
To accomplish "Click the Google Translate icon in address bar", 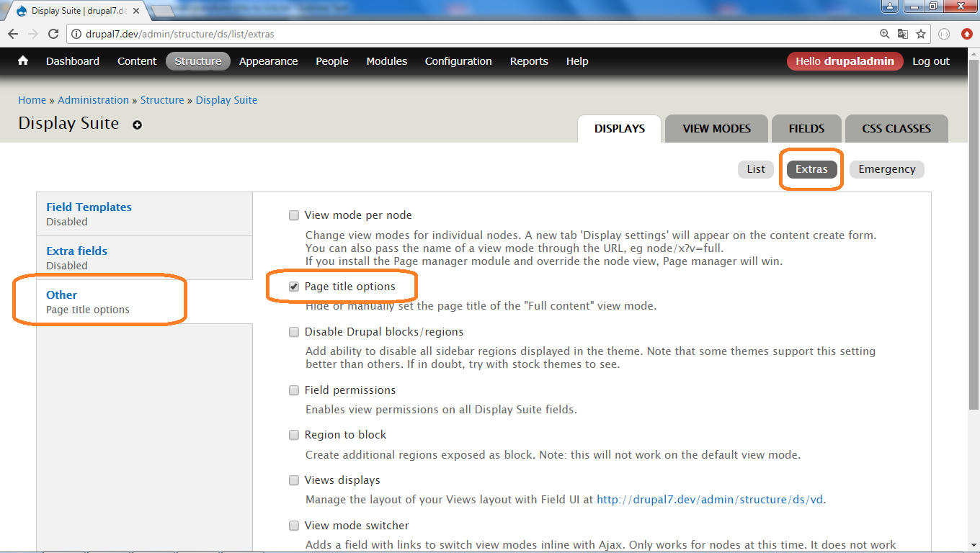I will pos(902,33).
